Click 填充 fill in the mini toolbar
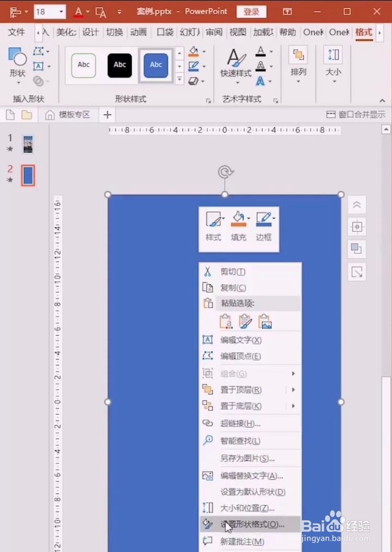The height and width of the screenshot is (552, 392). coord(238,226)
